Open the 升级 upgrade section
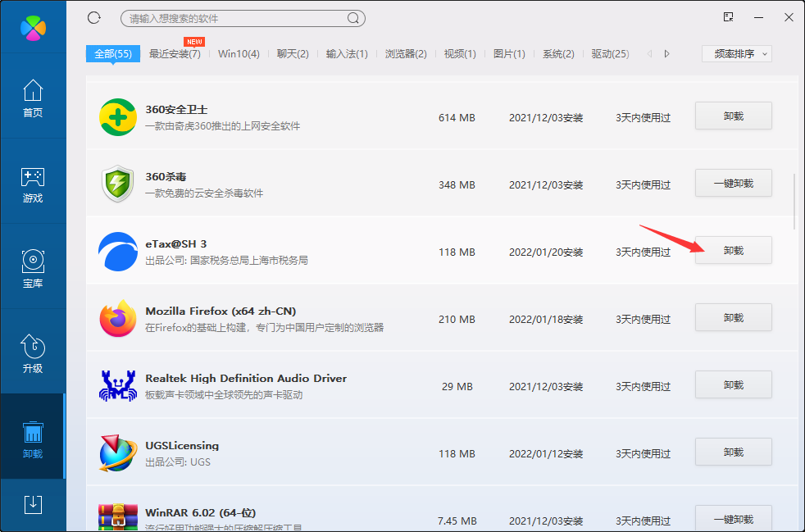 pos(33,354)
